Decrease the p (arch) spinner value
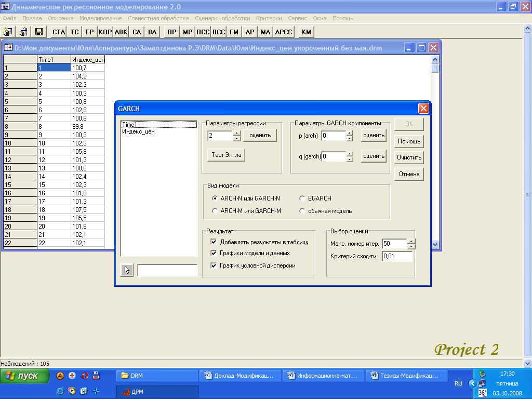This screenshot has width=532, height=399. pyautogui.click(x=350, y=138)
